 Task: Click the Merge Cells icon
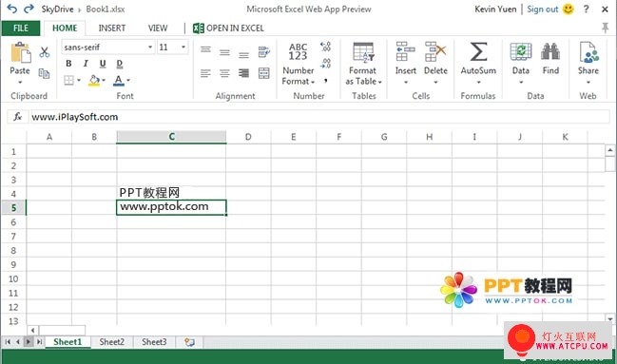(264, 73)
